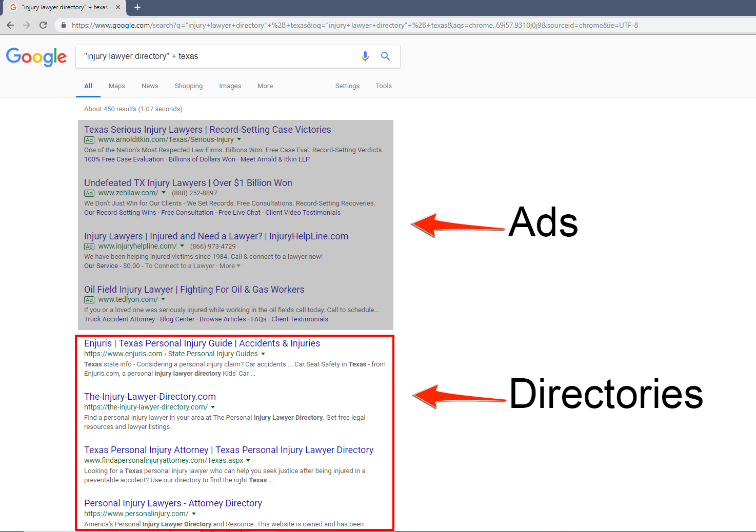This screenshot has width=756, height=532.
Task: Click the Free Consultation sitelink in zehllaw ad
Action: pyautogui.click(x=187, y=212)
